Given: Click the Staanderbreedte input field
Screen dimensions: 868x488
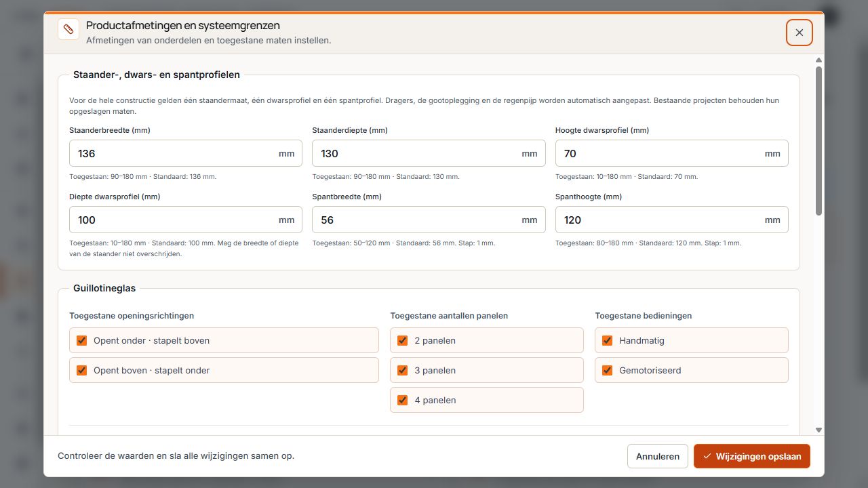Looking at the screenshot, I should (186, 153).
